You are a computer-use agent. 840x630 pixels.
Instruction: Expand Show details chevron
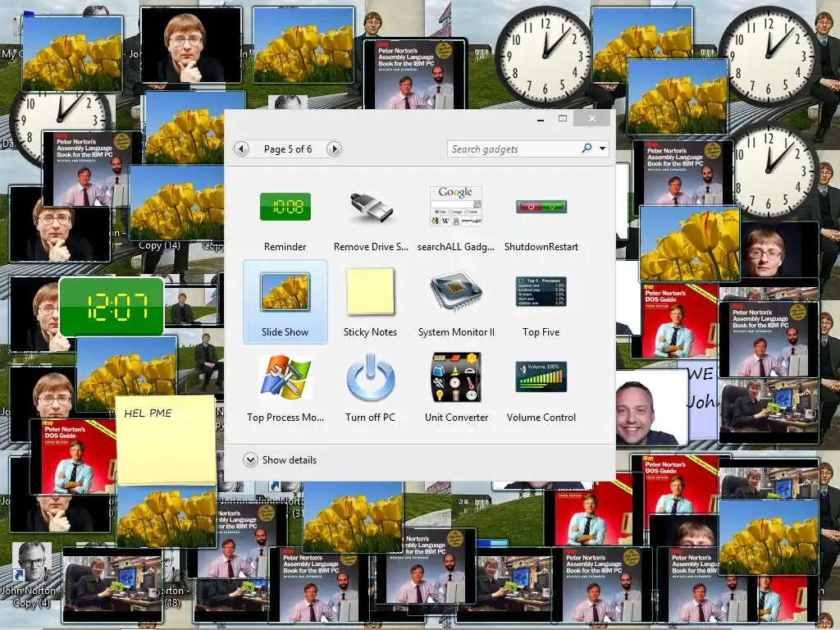pos(250,460)
